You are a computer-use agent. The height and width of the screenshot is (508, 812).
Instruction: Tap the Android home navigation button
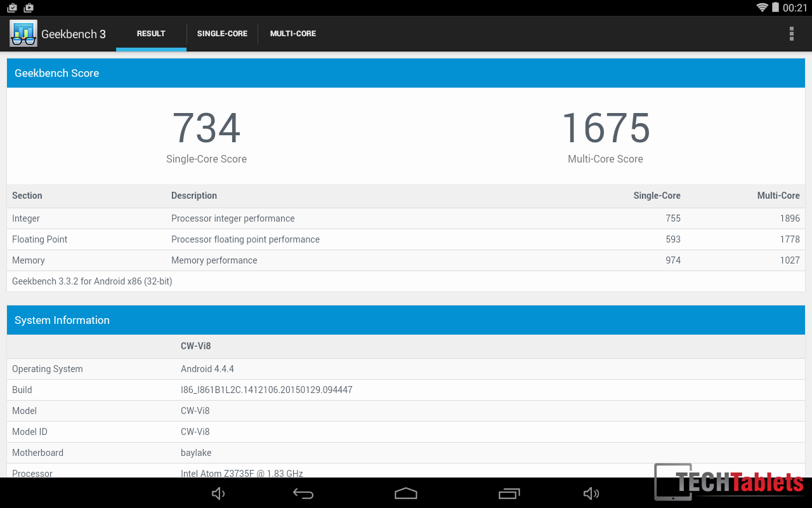[x=406, y=493]
